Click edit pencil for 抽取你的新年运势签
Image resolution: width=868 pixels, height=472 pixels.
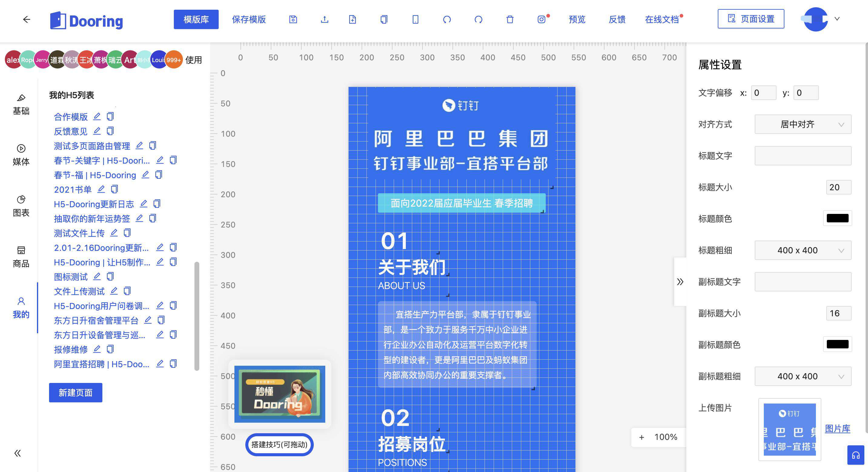tap(140, 218)
